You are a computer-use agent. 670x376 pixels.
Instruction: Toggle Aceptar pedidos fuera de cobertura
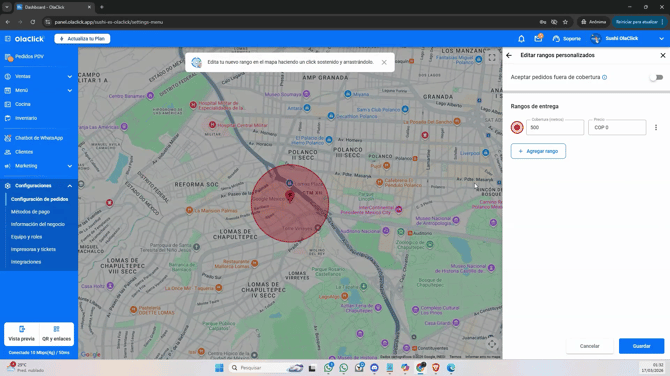pos(656,77)
